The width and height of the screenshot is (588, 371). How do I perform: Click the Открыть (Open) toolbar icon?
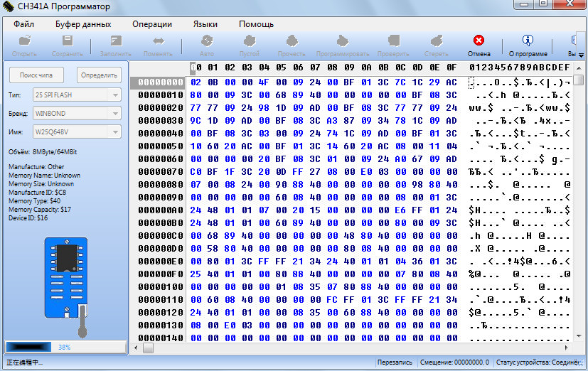coord(25,41)
